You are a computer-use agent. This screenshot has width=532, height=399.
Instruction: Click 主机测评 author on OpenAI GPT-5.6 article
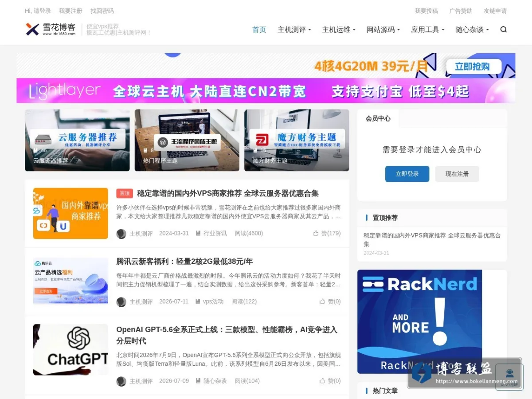click(x=141, y=381)
